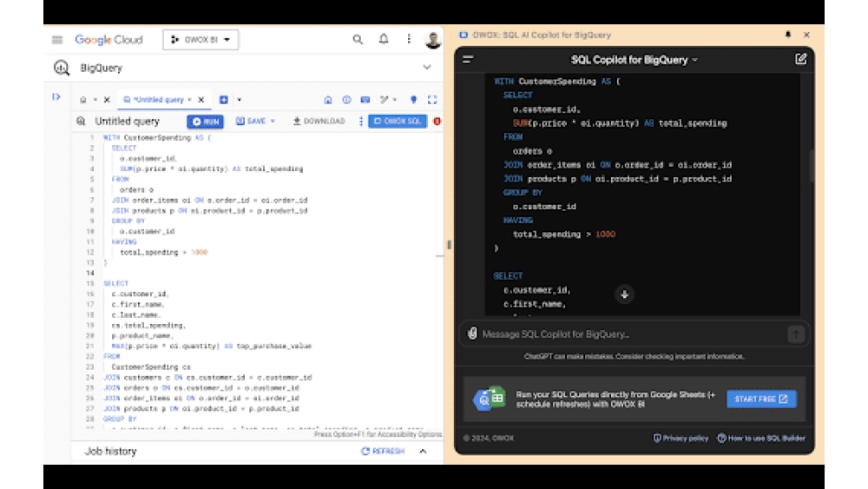This screenshot has height=489, width=868.
Task: Click the 'WITH CustomerSpending AS (' line in editor
Action: click(x=156, y=137)
